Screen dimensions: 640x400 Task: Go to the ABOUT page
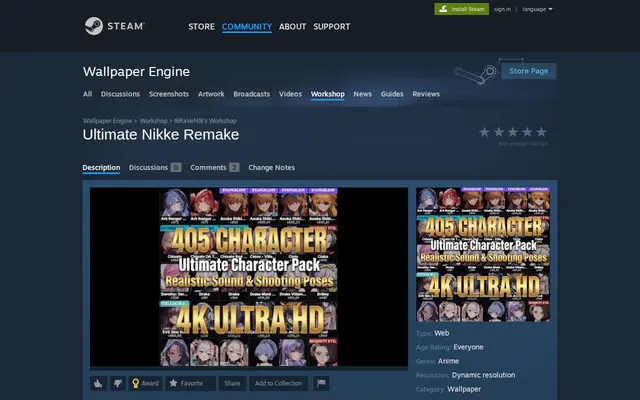293,27
